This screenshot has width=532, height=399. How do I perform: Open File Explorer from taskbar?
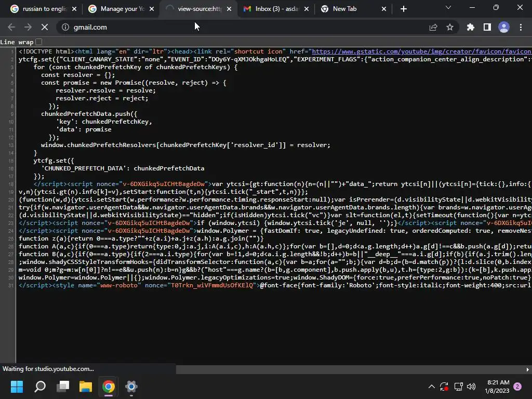point(86,387)
